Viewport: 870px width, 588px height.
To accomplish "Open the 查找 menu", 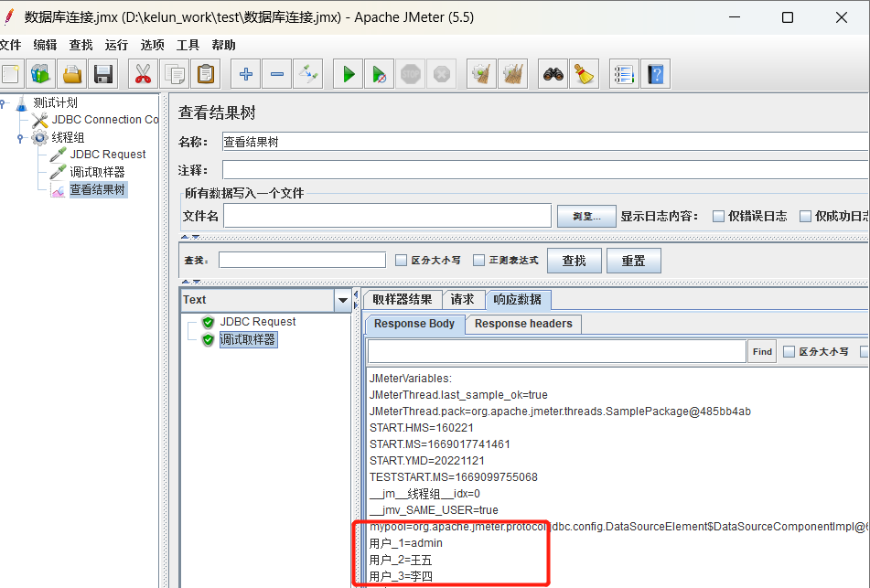I will click(81, 45).
